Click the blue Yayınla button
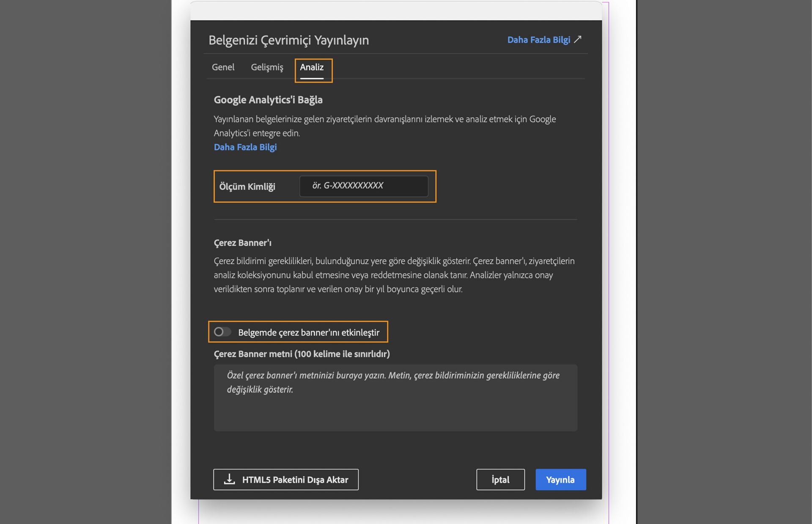Viewport: 812px width, 524px height. pyautogui.click(x=560, y=480)
